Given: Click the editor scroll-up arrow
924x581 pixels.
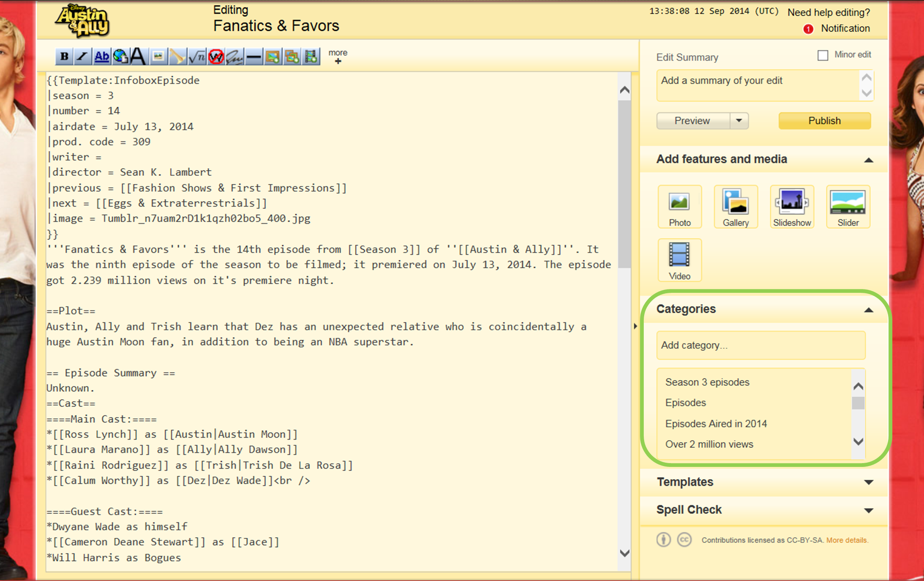Looking at the screenshot, I should 624,90.
